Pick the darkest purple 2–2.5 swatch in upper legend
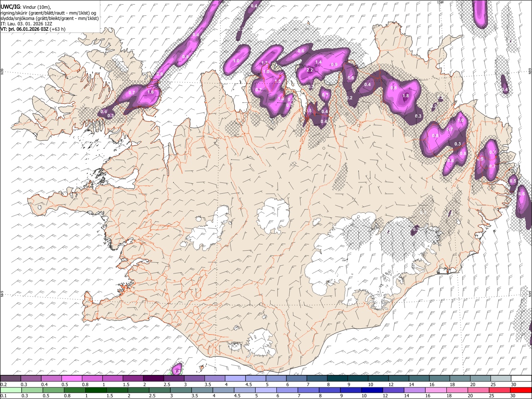The width and height of the screenshot is (532, 399). [x=153, y=378]
